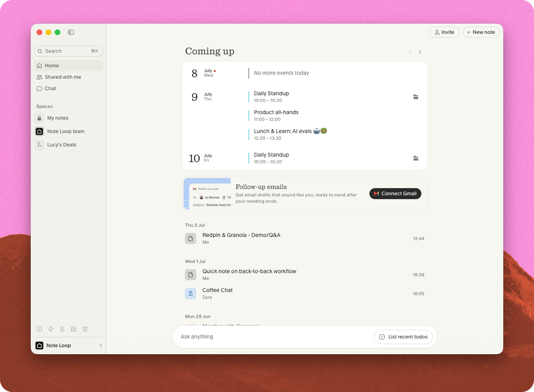Select Note Loop team space
The height and width of the screenshot is (392, 534).
coord(69,131)
